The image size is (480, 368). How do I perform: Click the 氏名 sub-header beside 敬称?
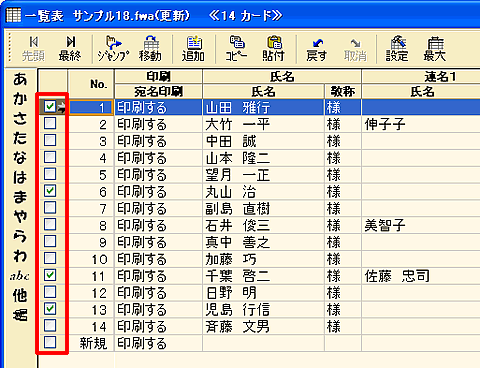click(x=263, y=91)
